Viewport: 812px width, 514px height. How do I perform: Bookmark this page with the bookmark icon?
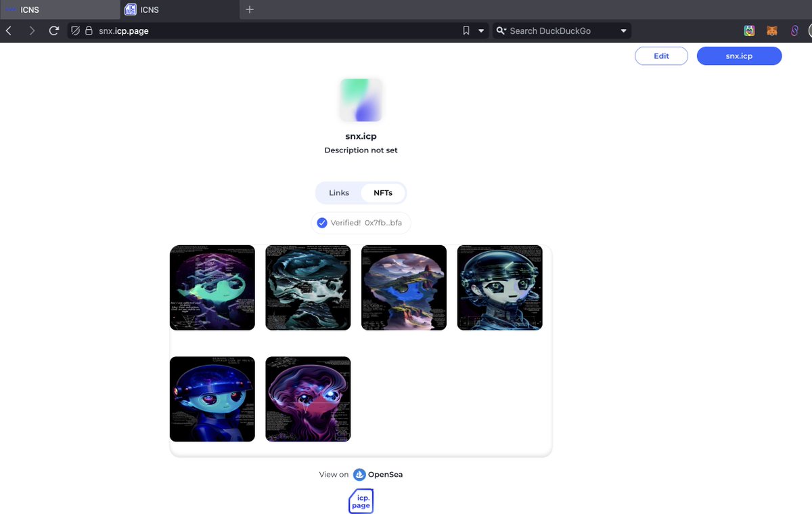(466, 30)
